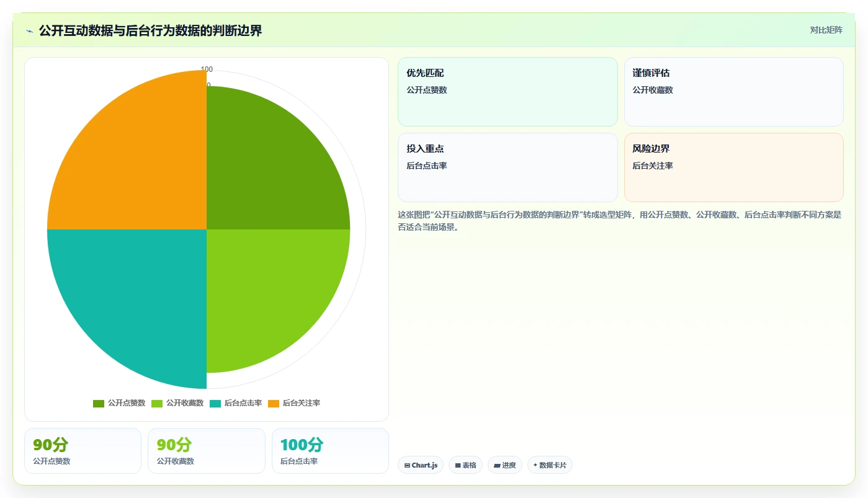Image resolution: width=868 pixels, height=498 pixels.
Task: Toggle 公开点赞数 legend swatch
Action: click(x=99, y=403)
